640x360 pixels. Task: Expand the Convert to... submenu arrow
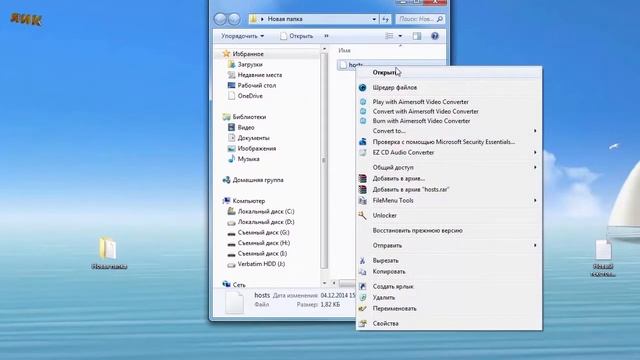(x=535, y=131)
